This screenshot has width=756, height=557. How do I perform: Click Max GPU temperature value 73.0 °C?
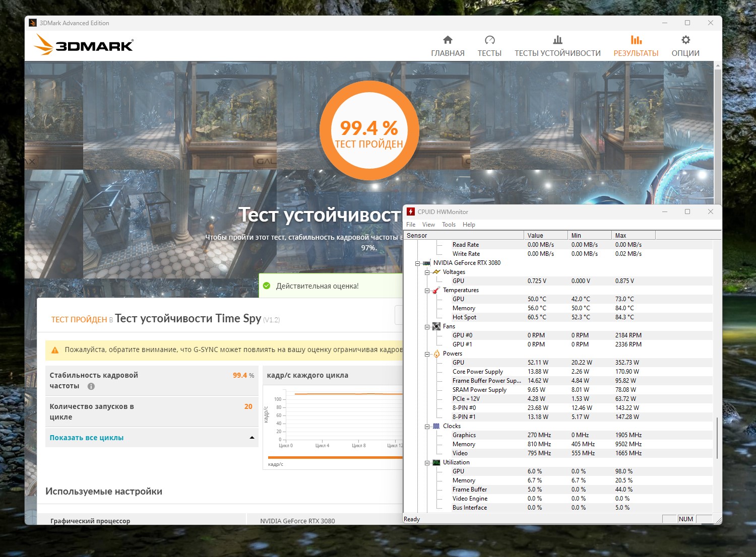point(624,299)
